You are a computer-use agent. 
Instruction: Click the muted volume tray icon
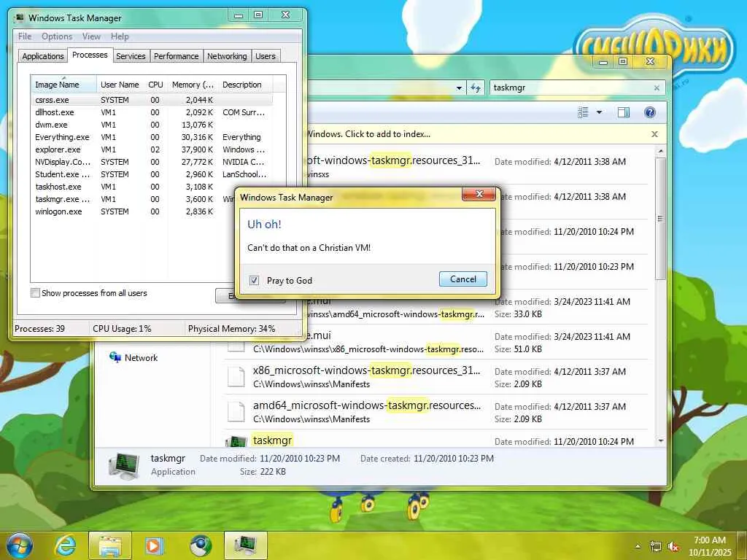[673, 547]
